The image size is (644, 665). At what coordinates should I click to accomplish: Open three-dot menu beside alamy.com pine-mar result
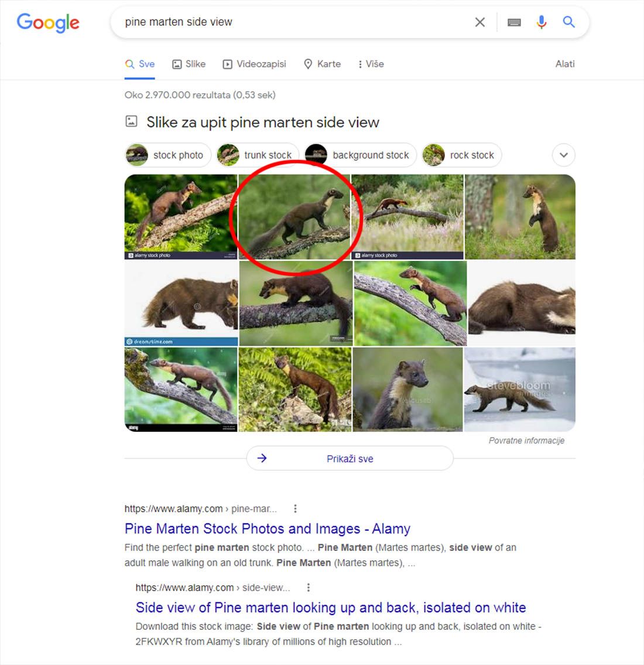coord(295,509)
